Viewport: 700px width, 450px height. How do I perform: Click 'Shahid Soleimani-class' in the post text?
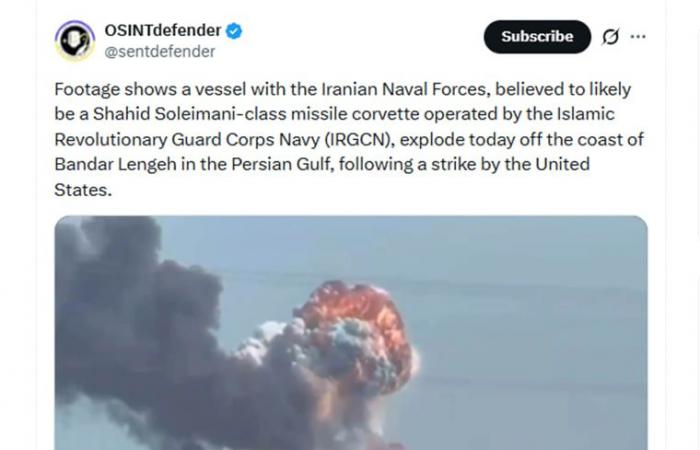pos(190,114)
